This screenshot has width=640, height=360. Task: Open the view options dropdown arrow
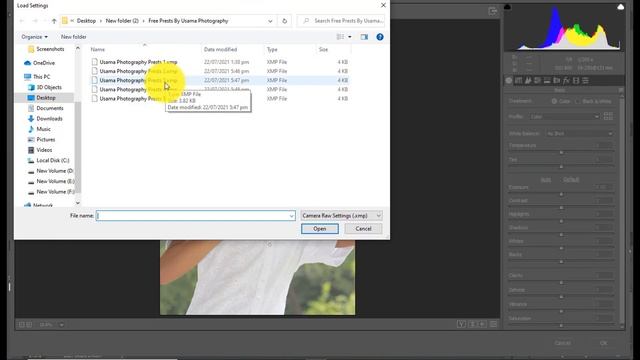tap(350, 37)
